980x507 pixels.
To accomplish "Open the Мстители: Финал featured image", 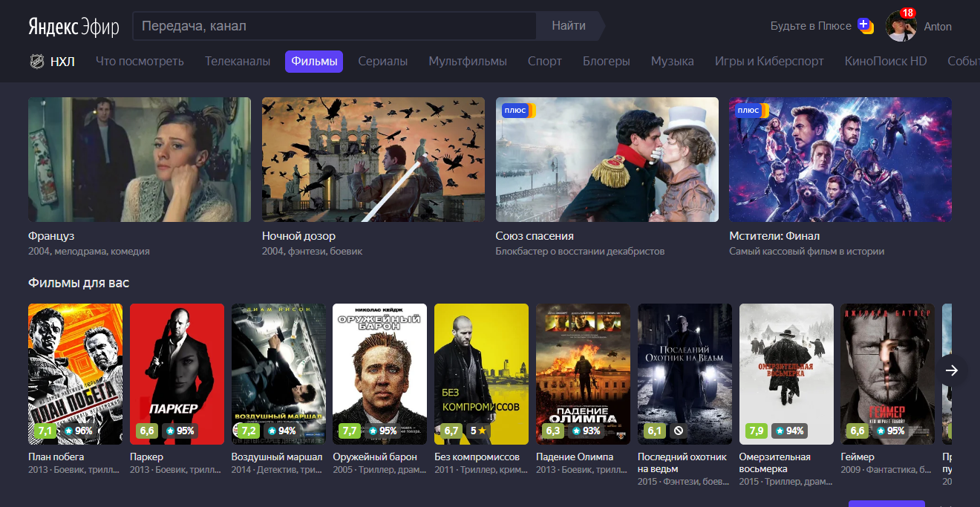I will click(840, 160).
